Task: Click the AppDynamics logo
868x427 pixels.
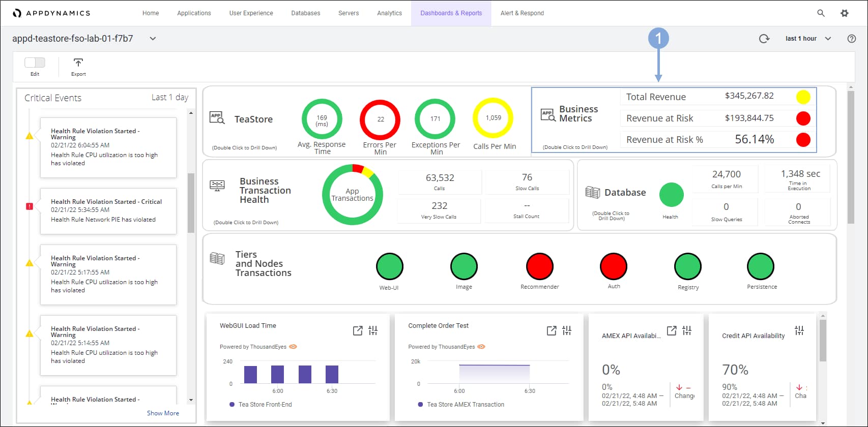Action: [51, 13]
